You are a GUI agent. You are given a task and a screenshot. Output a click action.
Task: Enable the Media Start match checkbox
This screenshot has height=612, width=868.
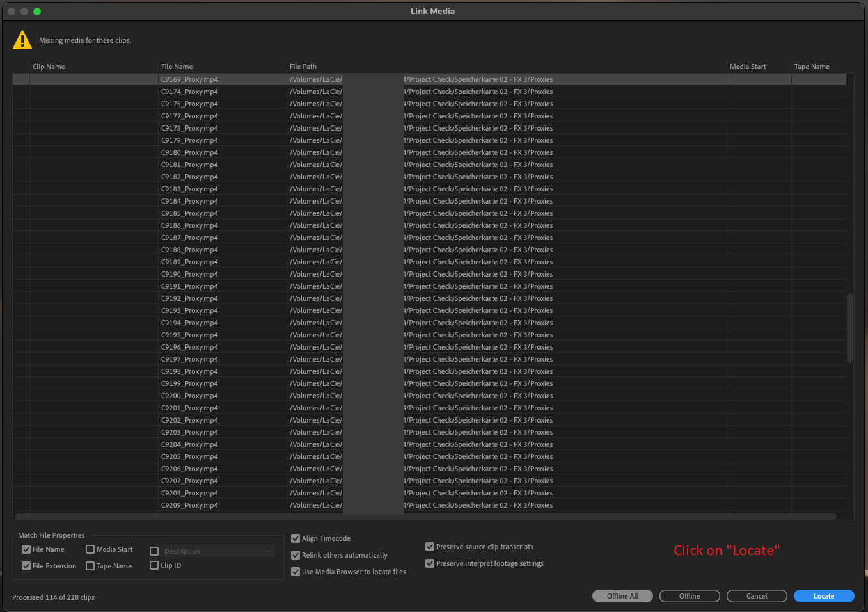pos(90,549)
